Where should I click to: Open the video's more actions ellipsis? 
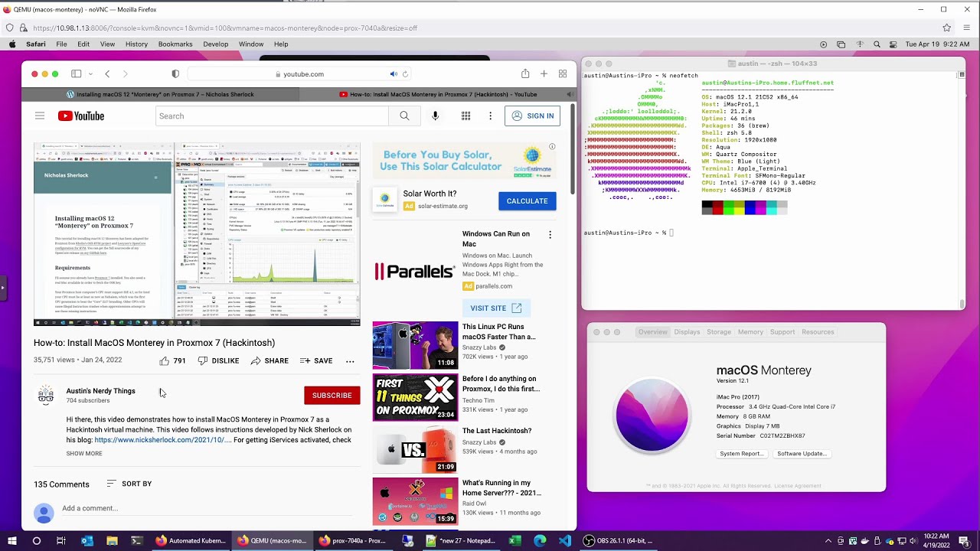(x=350, y=361)
